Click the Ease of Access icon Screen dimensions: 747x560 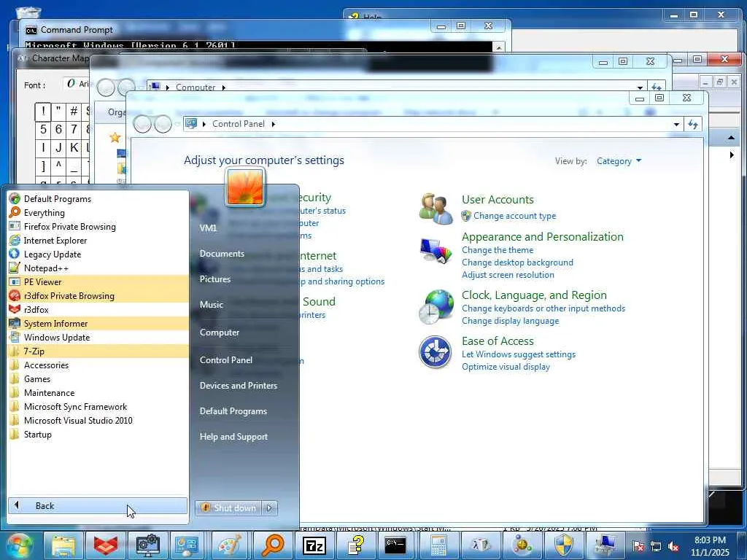(x=436, y=352)
